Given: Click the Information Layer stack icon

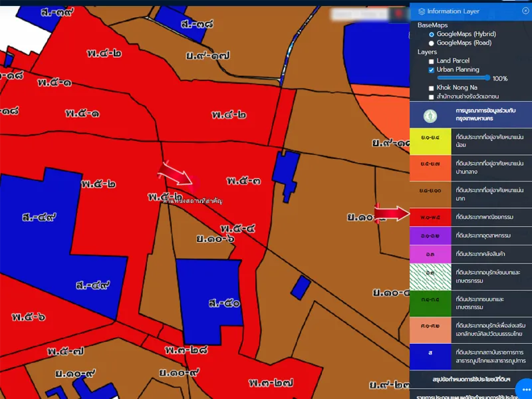Looking at the screenshot, I should (x=421, y=11).
